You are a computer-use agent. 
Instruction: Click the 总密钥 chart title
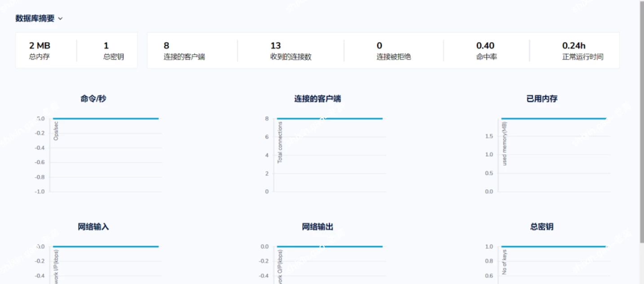[x=542, y=227]
